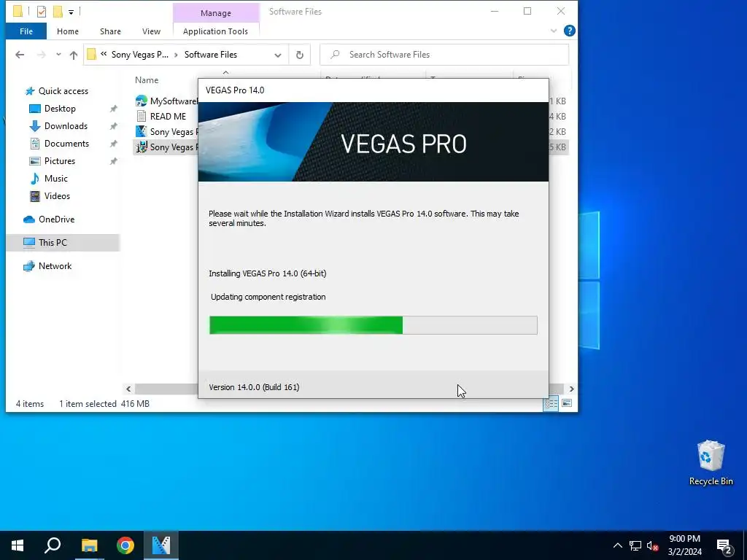The image size is (747, 560).
Task: Go back with the Explorer back arrow
Action: [x=20, y=55]
